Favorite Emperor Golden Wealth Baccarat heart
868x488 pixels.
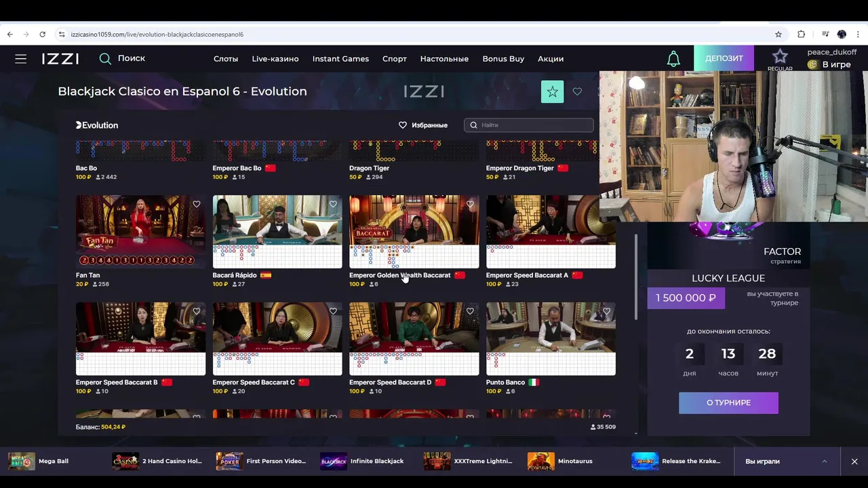pos(470,204)
